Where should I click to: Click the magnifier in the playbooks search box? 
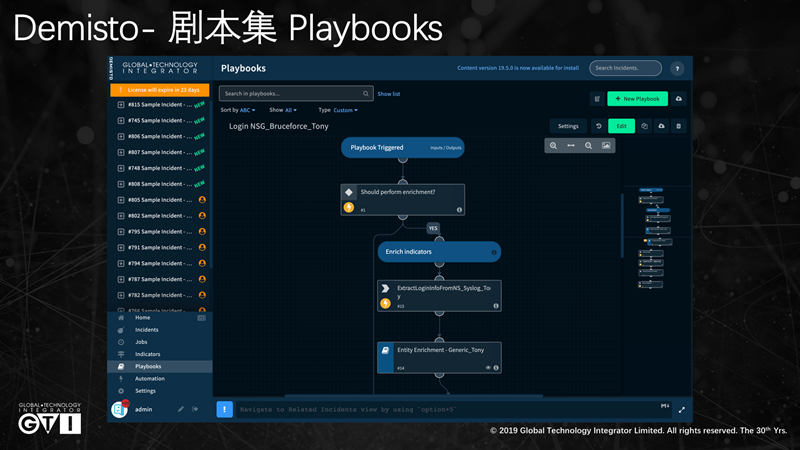[365, 94]
